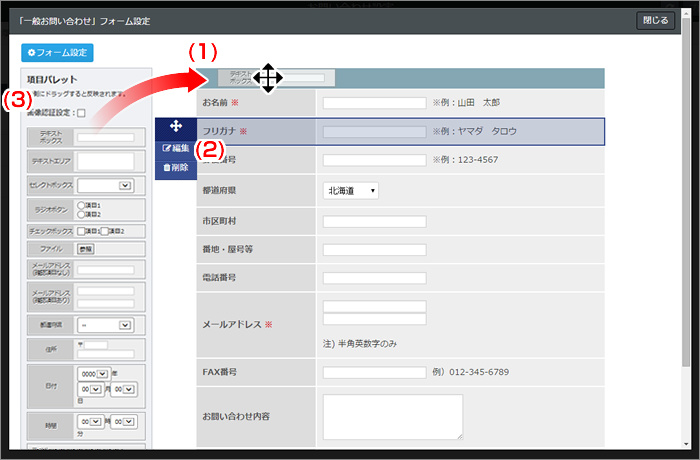Viewport: 700px width, 460px height.
Task: Click the postal code box in 住所 palette item
Action: 96,345
